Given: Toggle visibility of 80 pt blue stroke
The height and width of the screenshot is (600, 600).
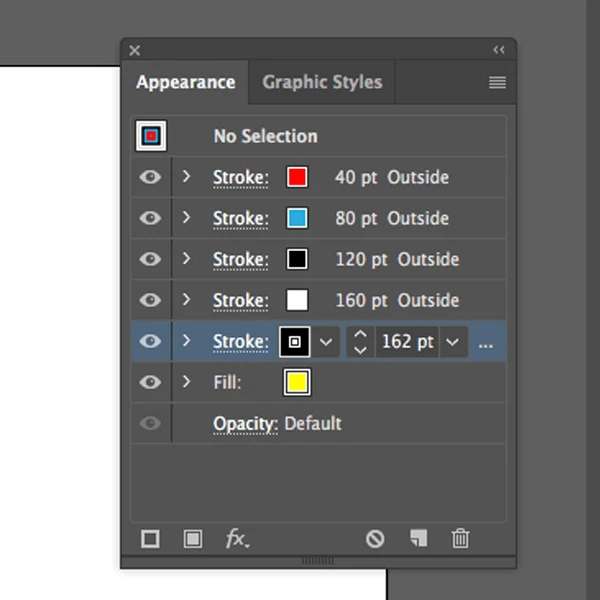Looking at the screenshot, I should [150, 218].
